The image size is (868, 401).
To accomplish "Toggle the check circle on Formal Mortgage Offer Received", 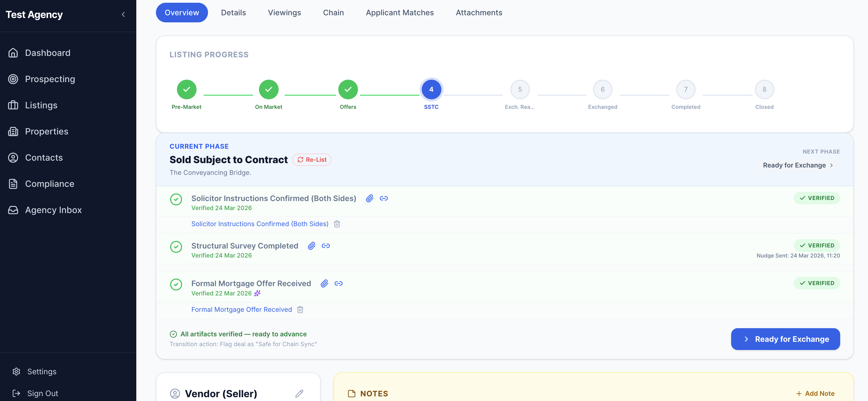I will [176, 285].
